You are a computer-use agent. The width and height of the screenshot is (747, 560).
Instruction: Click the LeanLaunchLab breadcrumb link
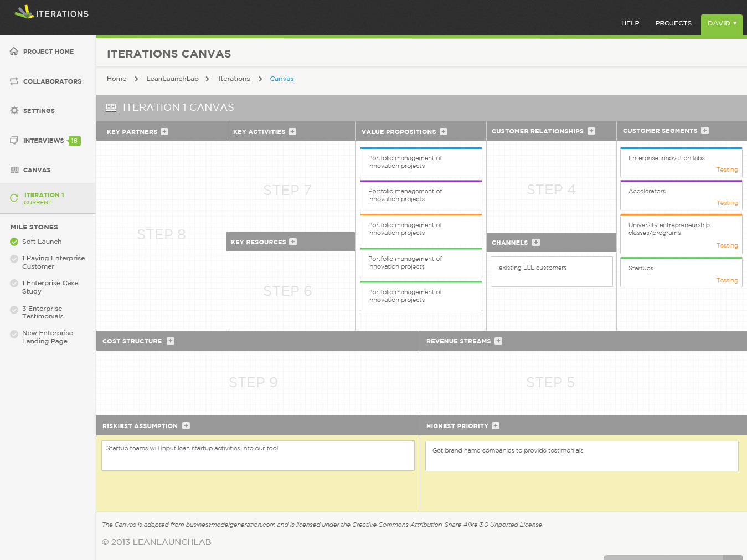(172, 79)
